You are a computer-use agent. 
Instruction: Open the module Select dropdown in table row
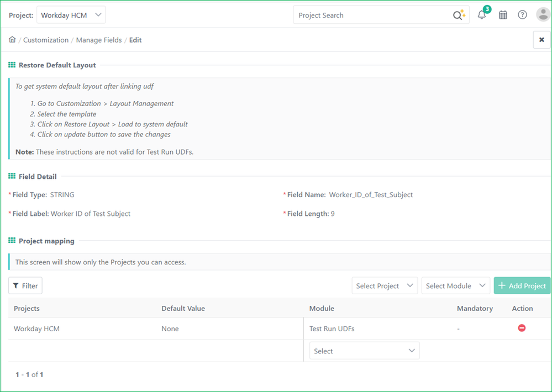[364, 351]
